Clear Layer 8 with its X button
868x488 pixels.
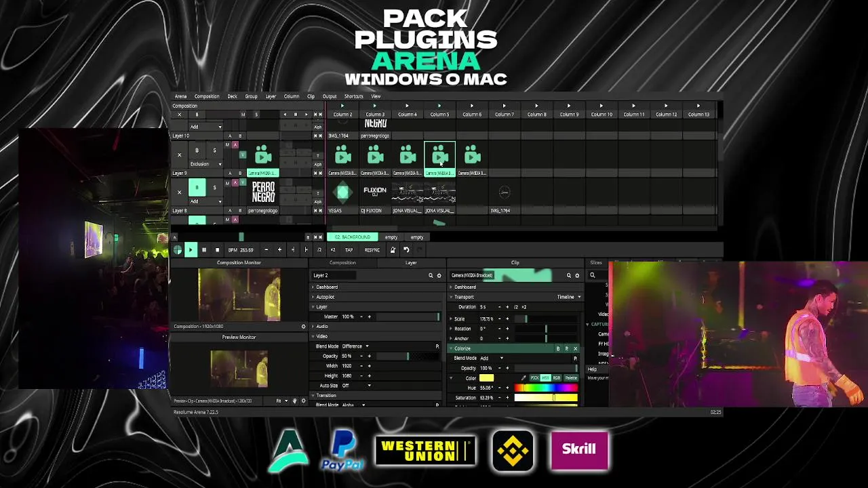coord(180,192)
